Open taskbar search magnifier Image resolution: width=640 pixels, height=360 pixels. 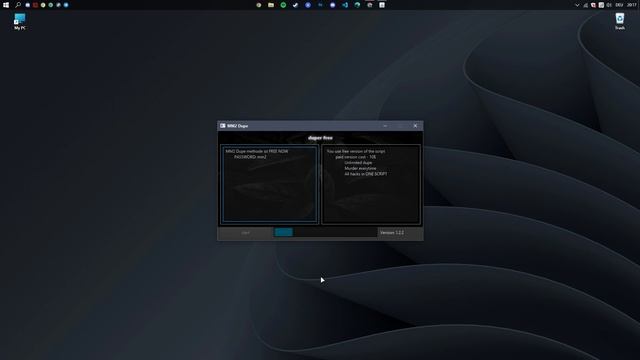18,5
